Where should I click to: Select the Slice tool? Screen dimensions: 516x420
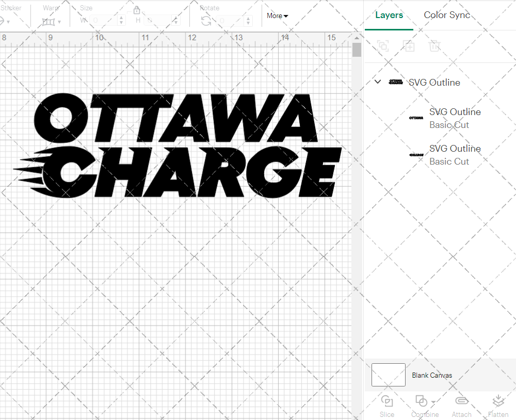pos(387,405)
